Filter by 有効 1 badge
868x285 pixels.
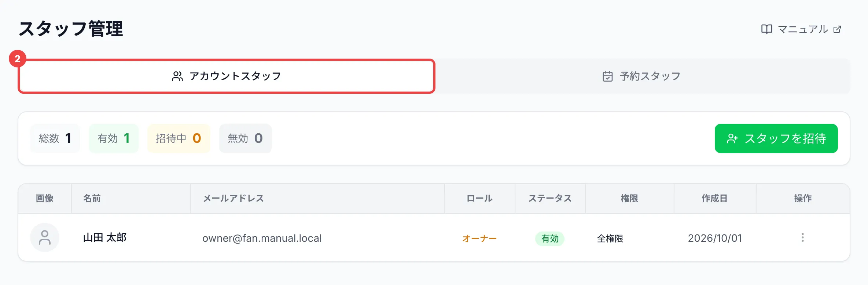[114, 138]
